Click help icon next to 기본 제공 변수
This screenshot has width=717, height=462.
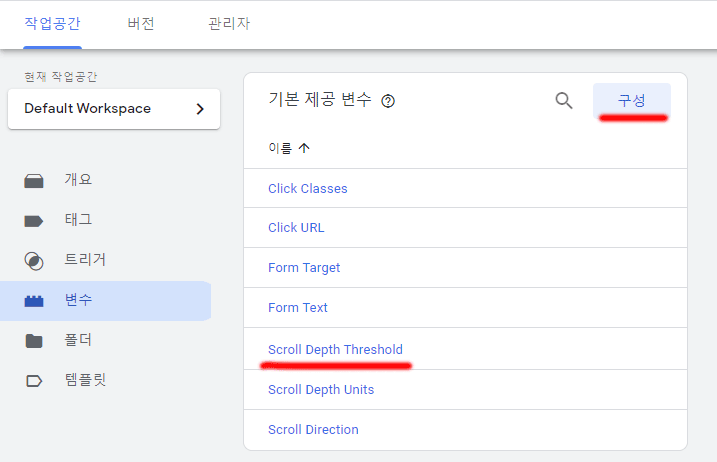(x=388, y=101)
